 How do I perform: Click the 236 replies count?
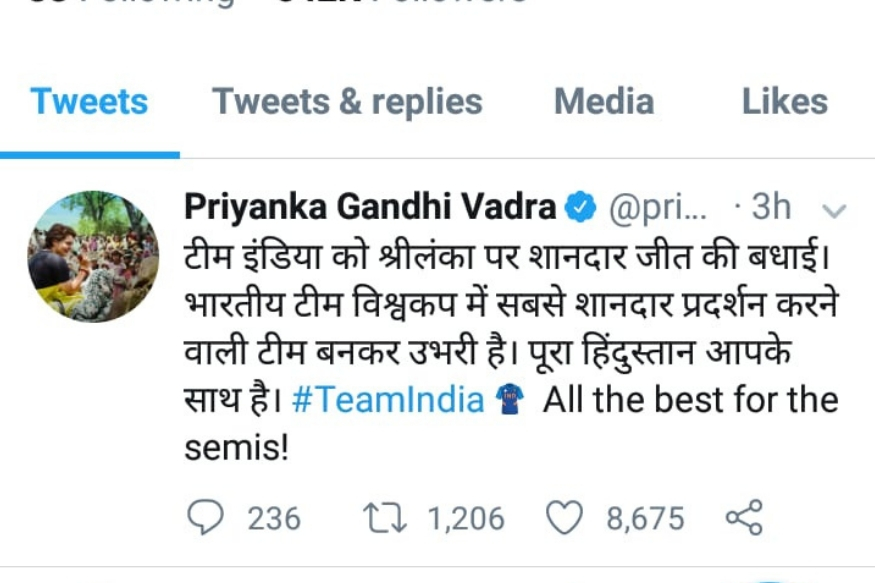pyautogui.click(x=274, y=518)
